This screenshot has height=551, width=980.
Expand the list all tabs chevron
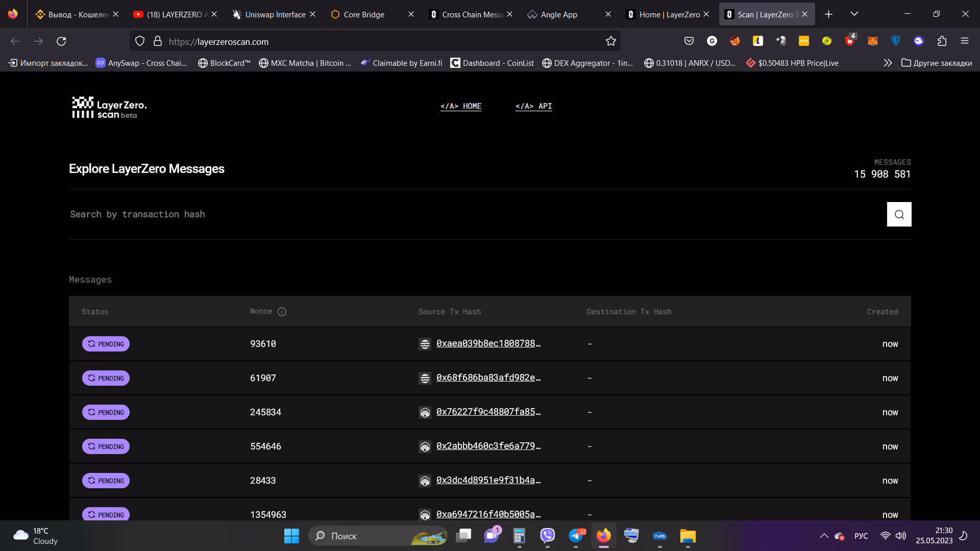[854, 14]
